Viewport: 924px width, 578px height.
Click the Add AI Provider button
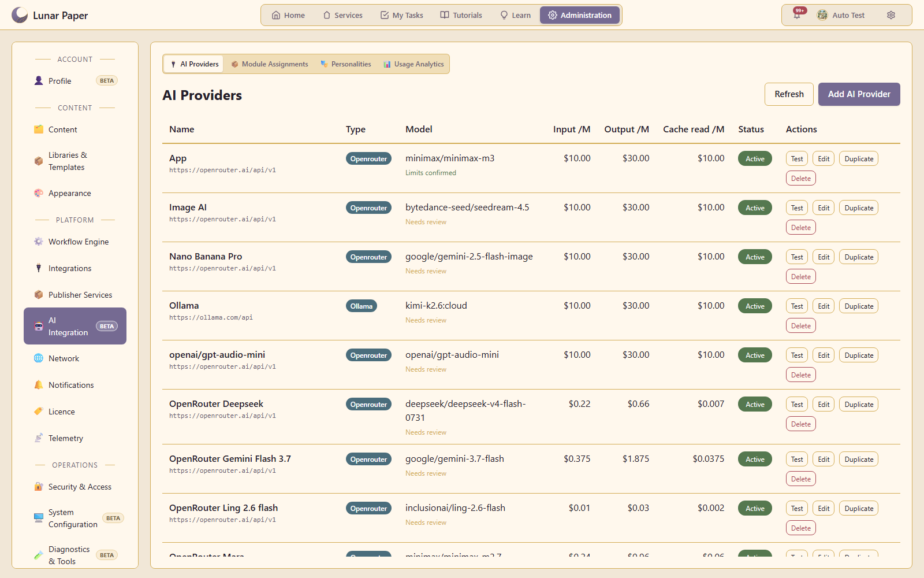[859, 94]
